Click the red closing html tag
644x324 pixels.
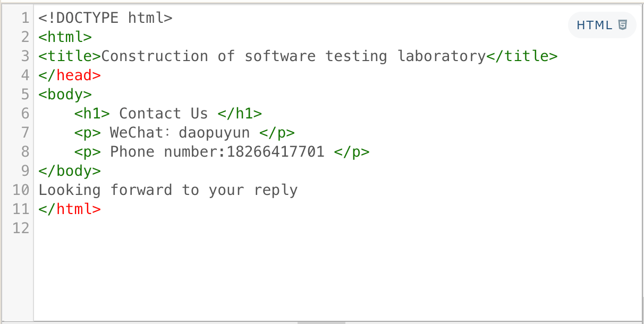(70, 209)
